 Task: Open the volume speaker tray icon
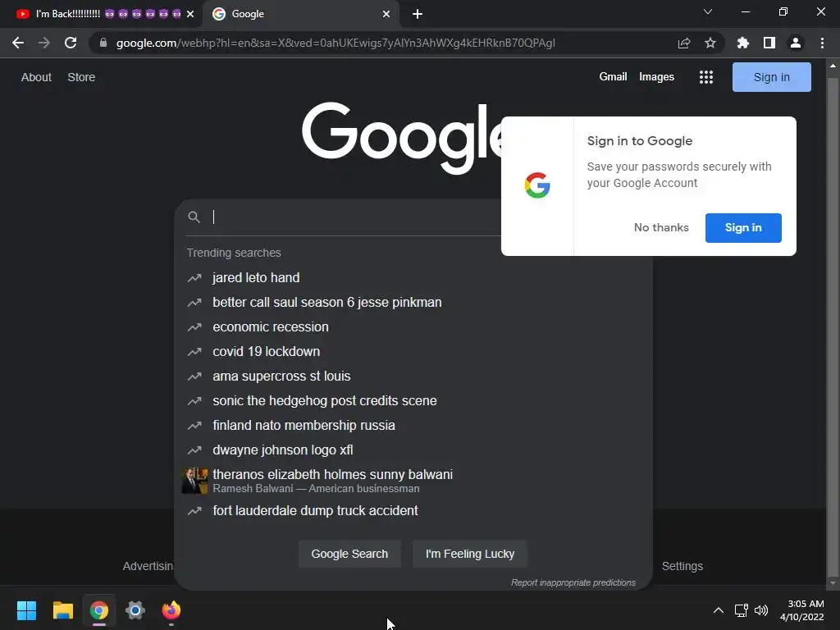click(761, 610)
